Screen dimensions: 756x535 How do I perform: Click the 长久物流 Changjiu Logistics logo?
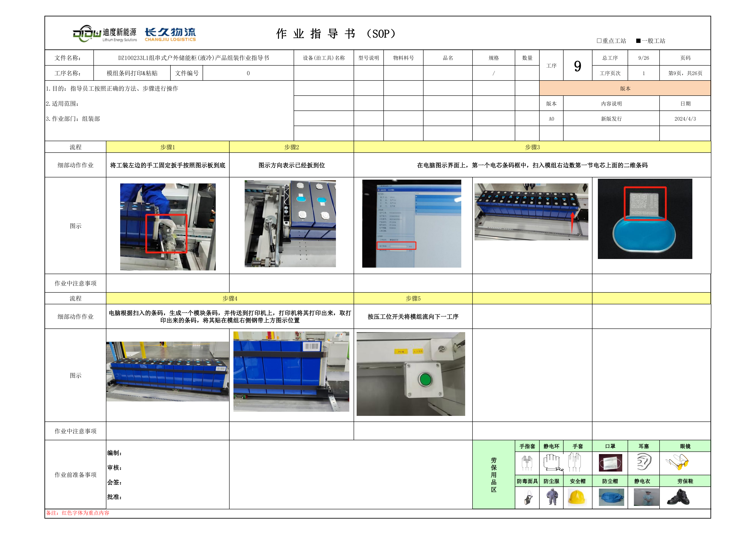coord(170,34)
